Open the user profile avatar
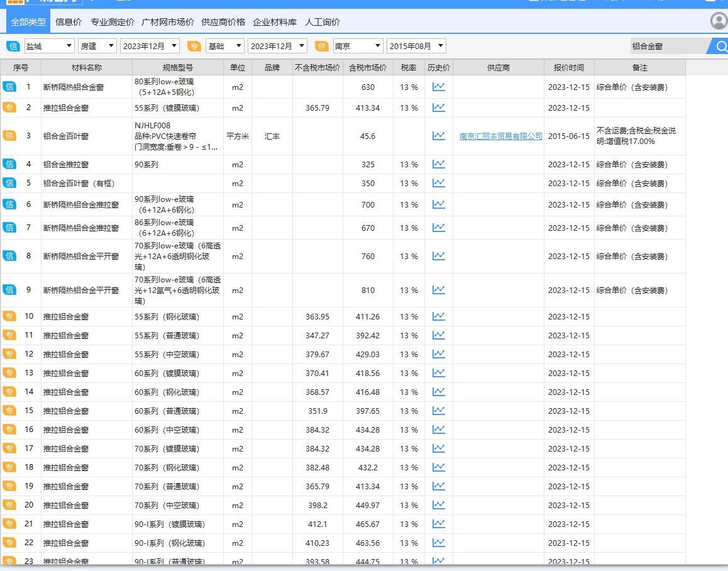Image resolution: width=728 pixels, height=571 pixels. (x=719, y=21)
